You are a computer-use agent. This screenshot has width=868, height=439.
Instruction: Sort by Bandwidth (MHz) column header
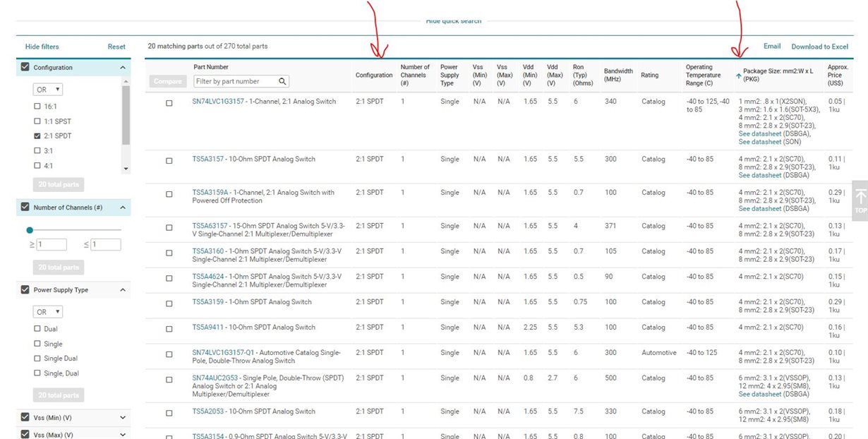coord(618,75)
